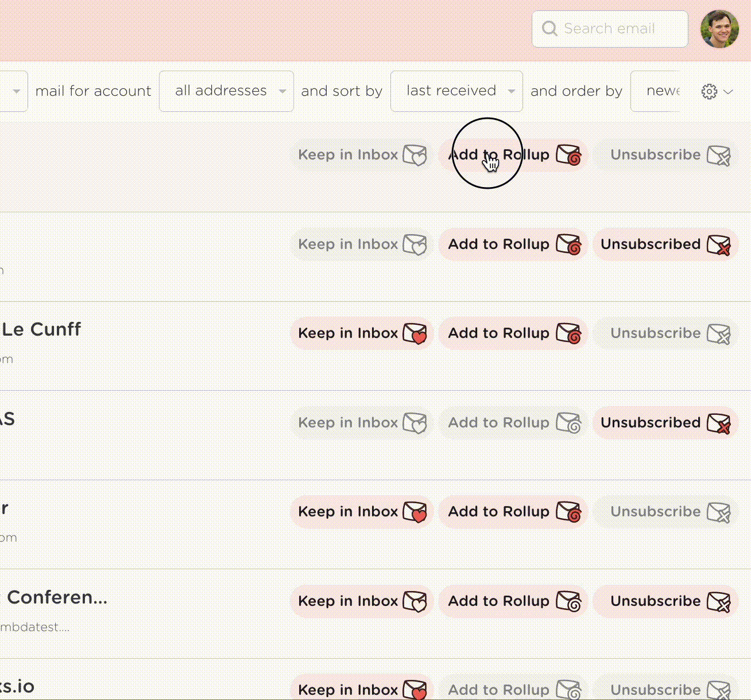Viewport: 751px width, 700px height.
Task: Click Add to Rollup for the .io sender
Action: 513,690
